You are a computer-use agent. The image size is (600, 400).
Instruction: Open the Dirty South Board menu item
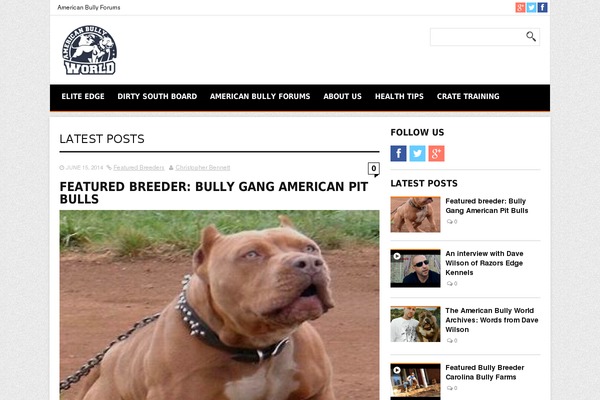tap(157, 96)
